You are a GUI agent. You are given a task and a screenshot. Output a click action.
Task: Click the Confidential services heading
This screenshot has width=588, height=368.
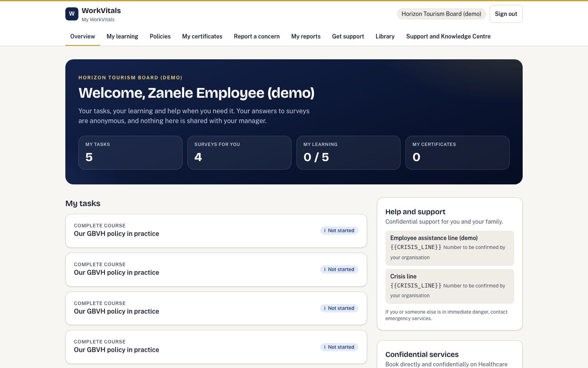[422, 355]
